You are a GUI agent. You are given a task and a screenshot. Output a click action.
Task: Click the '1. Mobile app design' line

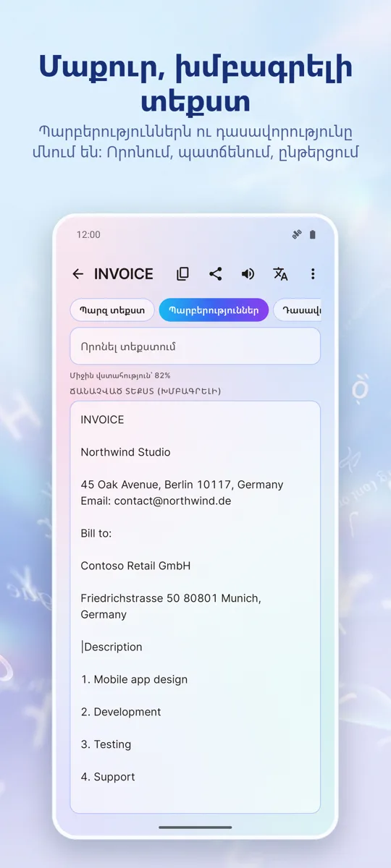(x=134, y=679)
